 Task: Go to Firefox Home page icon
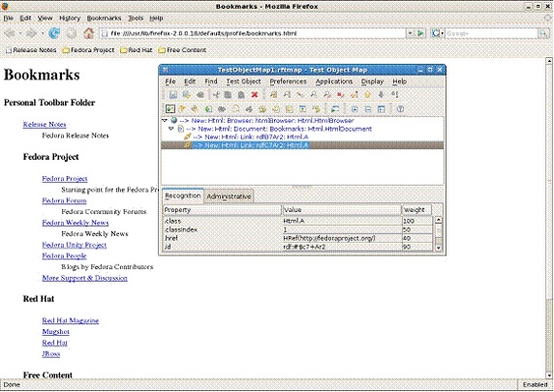click(89, 33)
